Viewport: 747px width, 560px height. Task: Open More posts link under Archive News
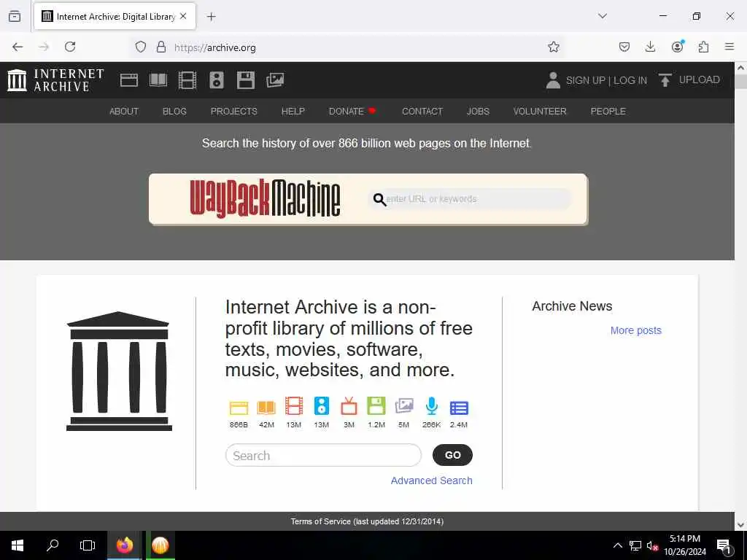[636, 330]
